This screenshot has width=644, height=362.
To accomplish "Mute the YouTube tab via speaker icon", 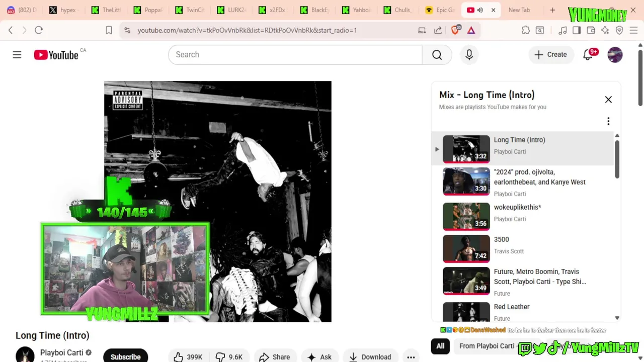I will click(480, 10).
